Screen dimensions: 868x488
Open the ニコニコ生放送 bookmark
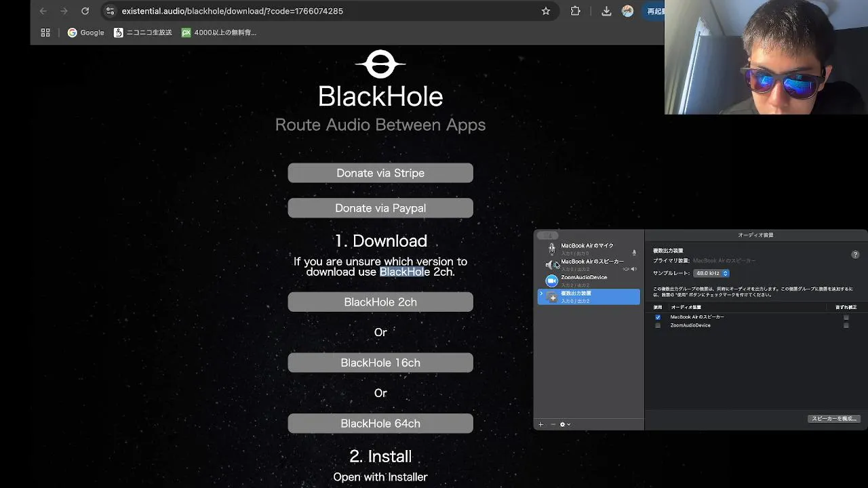point(143,32)
